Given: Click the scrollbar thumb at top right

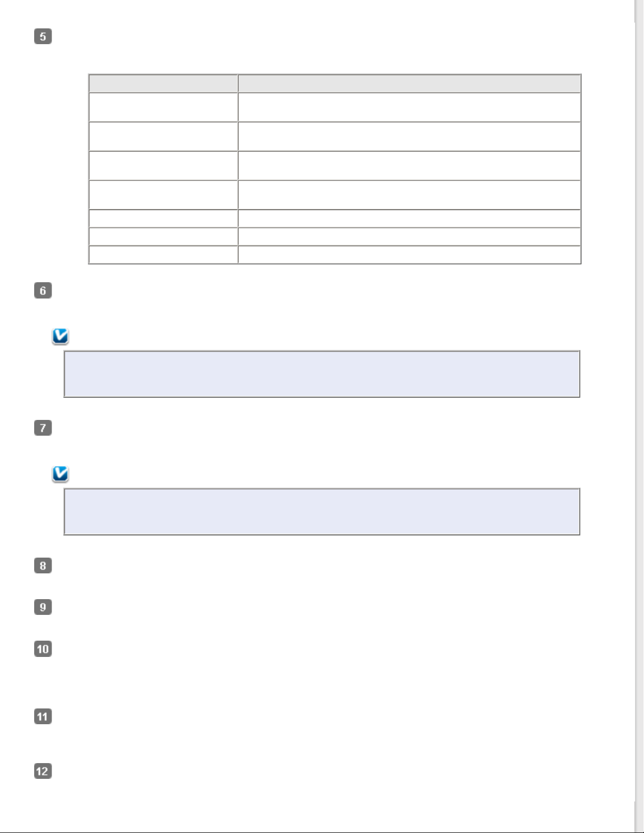Looking at the screenshot, I should [x=639, y=11].
